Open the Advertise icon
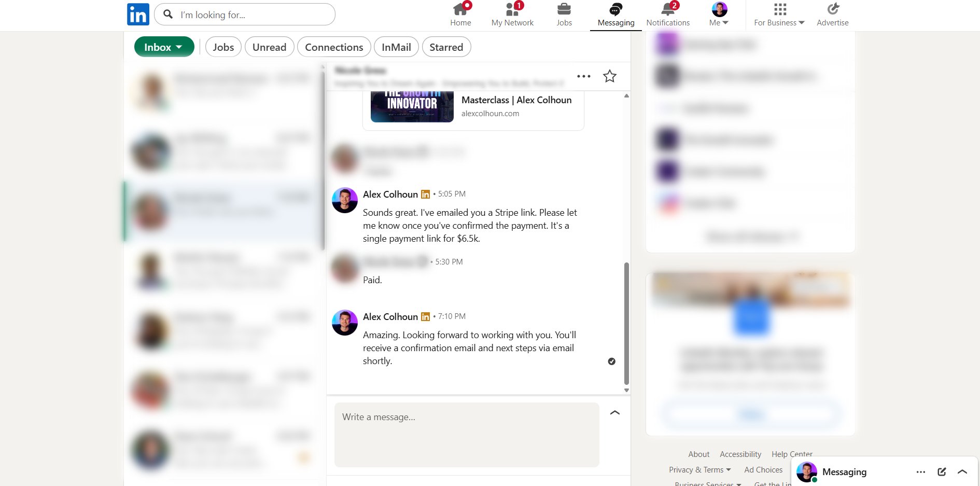Screen dimensions: 980x486 coord(832,9)
